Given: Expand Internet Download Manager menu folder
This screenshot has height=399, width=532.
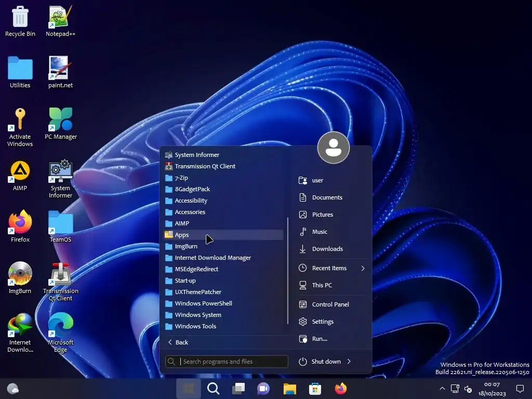Looking at the screenshot, I should (x=223, y=258).
